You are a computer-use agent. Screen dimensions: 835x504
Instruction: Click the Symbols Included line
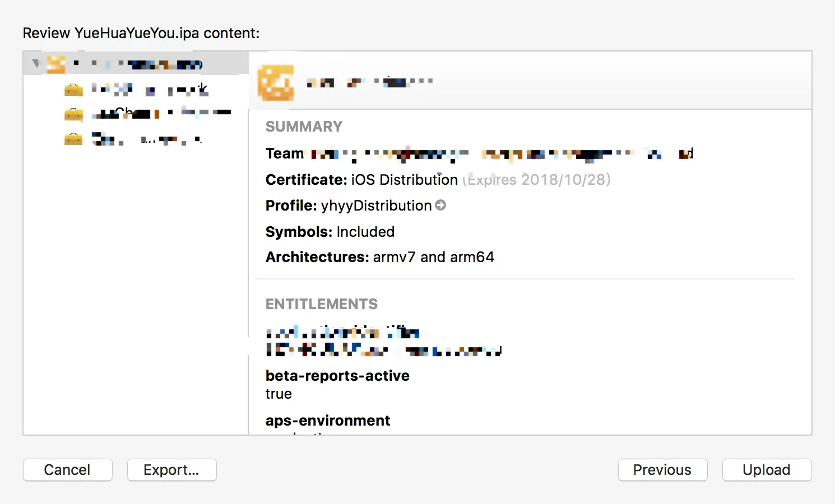pos(330,232)
